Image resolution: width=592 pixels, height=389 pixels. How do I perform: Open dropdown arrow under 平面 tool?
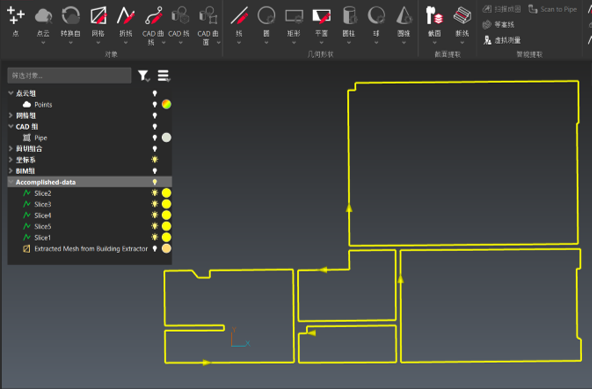pos(321,43)
